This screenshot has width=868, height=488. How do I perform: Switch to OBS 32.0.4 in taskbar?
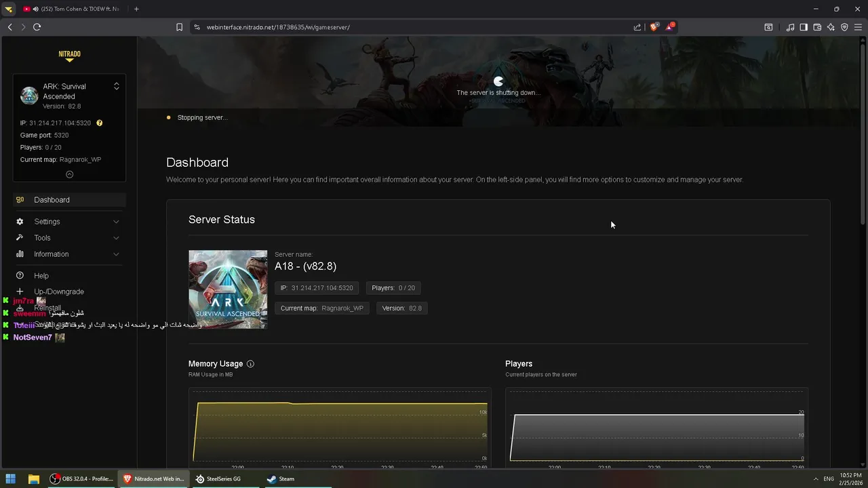pos(81,479)
